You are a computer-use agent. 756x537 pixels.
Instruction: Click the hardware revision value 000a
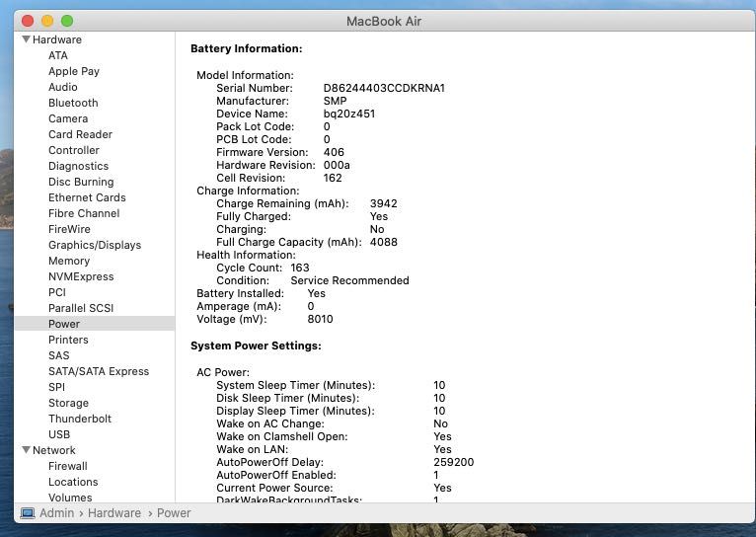click(x=337, y=165)
